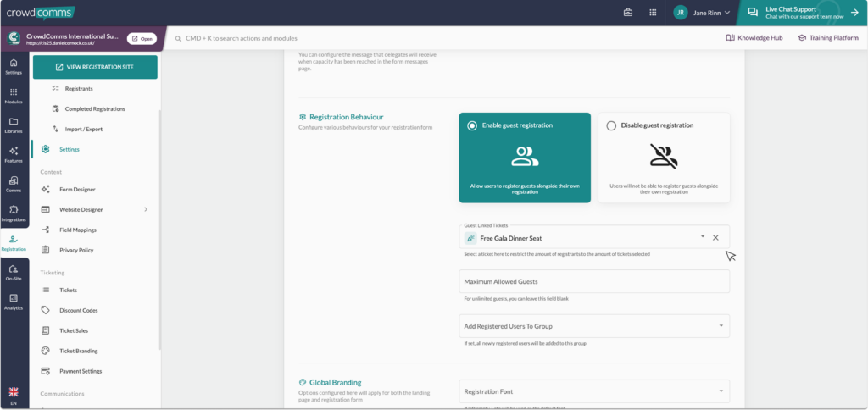Open Form Designer from the Content menu

tap(77, 189)
